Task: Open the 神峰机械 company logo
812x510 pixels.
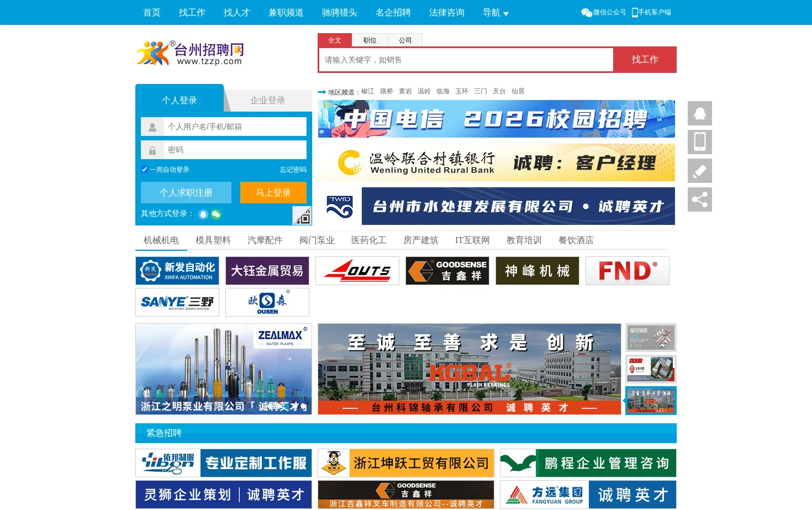Action: pos(537,271)
